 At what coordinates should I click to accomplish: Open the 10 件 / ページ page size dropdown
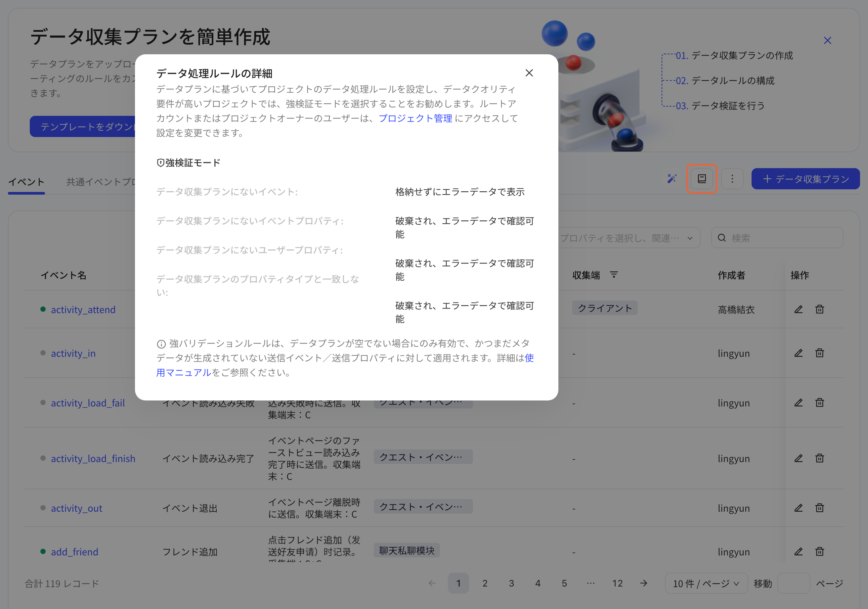706,583
